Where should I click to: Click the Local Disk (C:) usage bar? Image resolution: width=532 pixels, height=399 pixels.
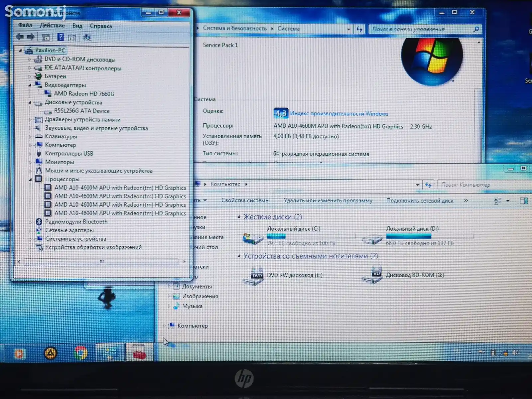point(311,236)
